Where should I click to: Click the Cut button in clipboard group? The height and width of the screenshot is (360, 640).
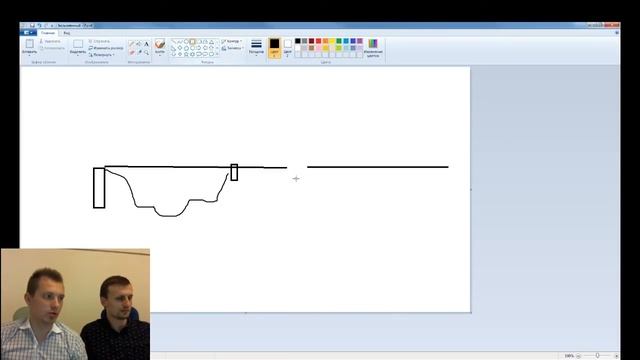click(50, 41)
